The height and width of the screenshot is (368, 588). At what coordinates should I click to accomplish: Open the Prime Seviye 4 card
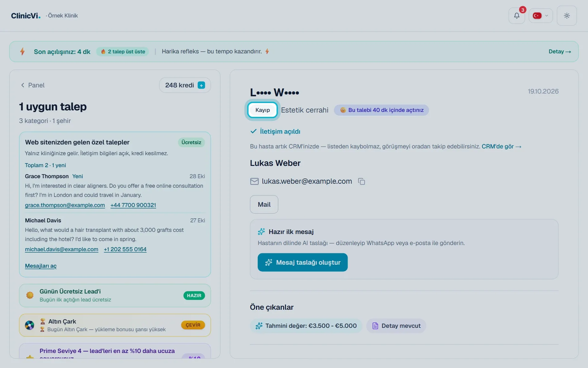(115, 351)
